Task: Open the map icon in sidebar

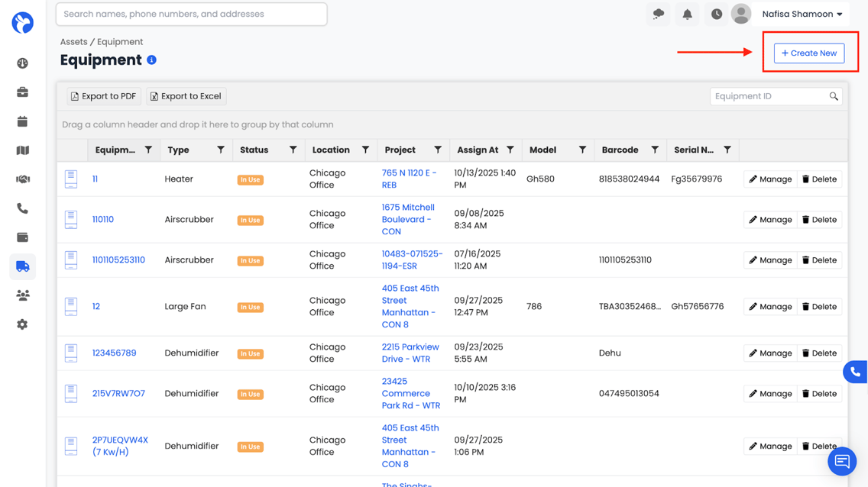Action: pos(22,150)
